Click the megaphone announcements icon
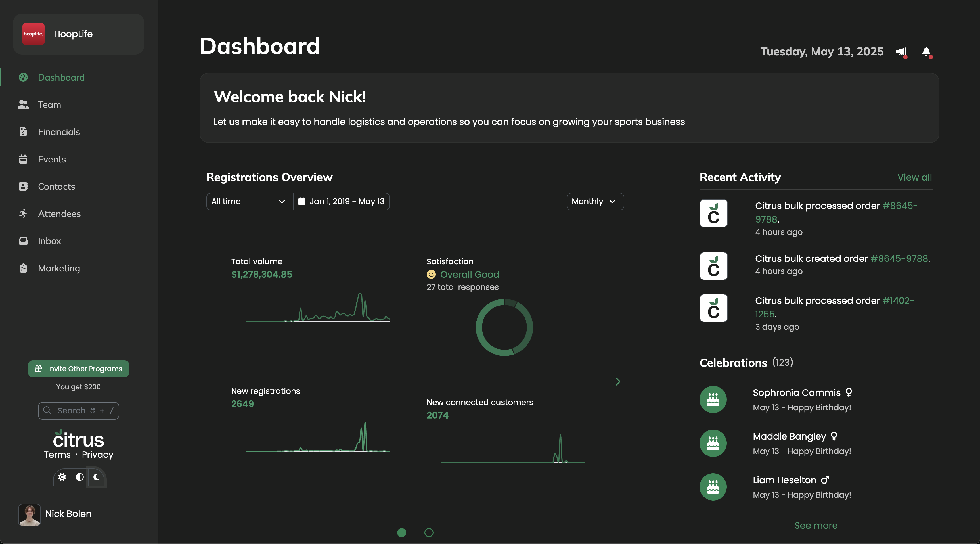Image resolution: width=980 pixels, height=544 pixels. point(901,52)
